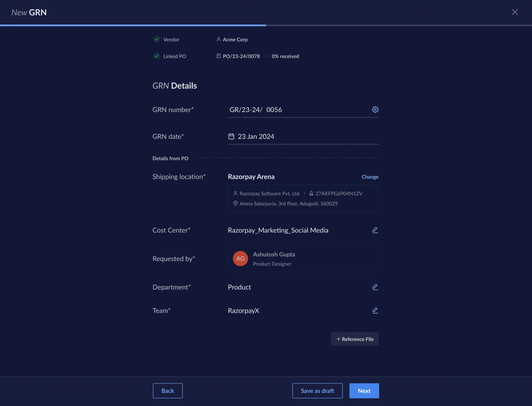The width and height of the screenshot is (532, 406).
Task: Click the Vendor green checkmark icon
Action: coord(157,39)
